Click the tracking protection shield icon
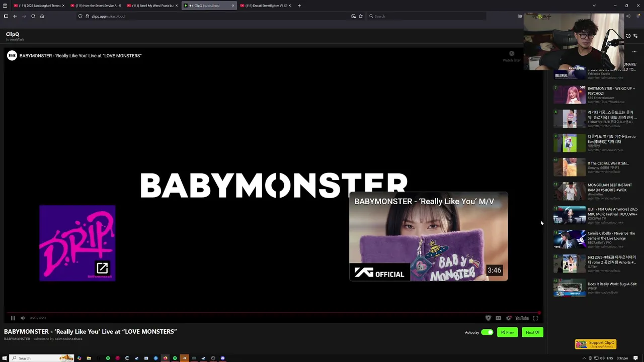This screenshot has width=644, height=362. [80, 16]
